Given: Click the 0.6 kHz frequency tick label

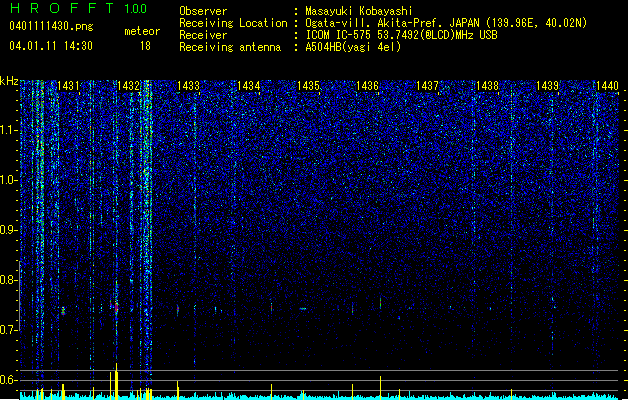Looking at the screenshot, I should (x=9, y=380).
